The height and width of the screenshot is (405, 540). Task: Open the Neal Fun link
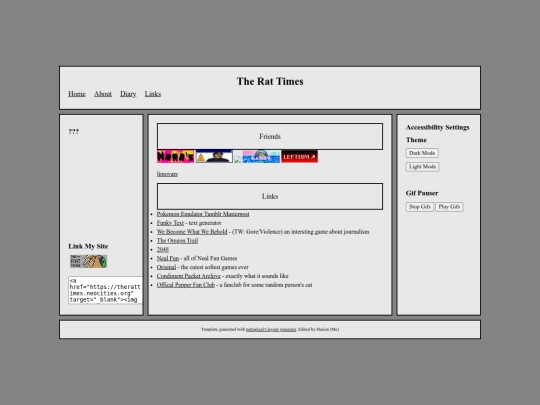click(168, 258)
